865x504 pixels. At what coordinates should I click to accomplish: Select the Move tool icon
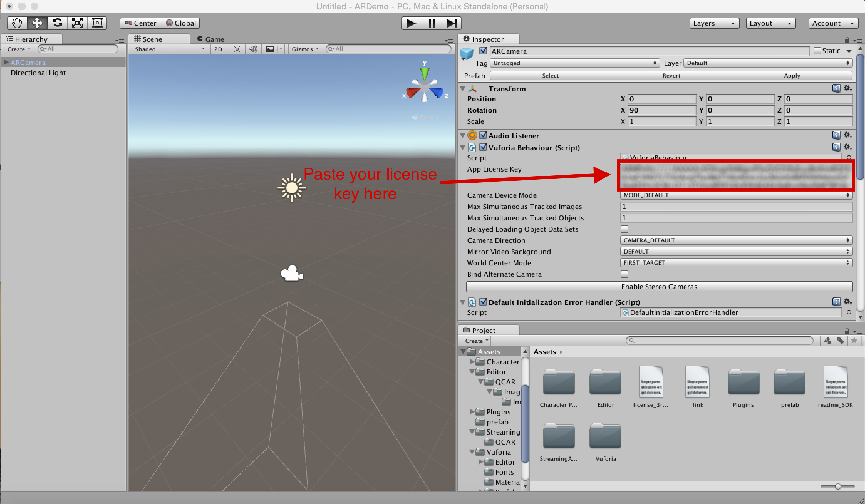click(x=36, y=23)
